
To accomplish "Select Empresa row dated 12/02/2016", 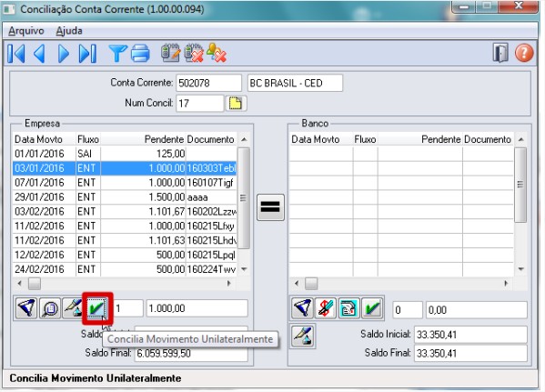I will [125, 255].
